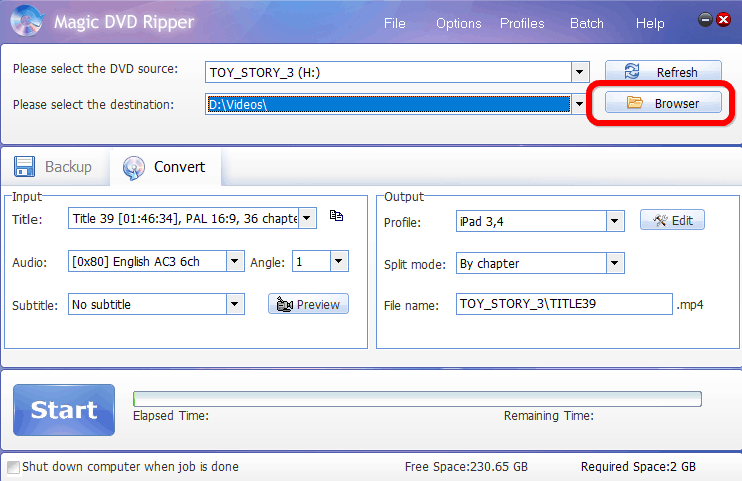Click the Elapsed Time label

[171, 416]
